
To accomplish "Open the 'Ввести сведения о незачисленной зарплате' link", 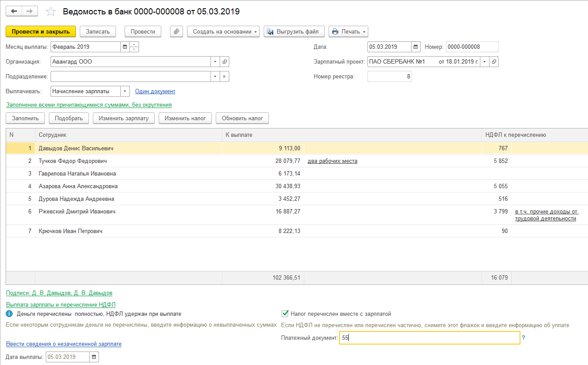I will pyautogui.click(x=64, y=344).
